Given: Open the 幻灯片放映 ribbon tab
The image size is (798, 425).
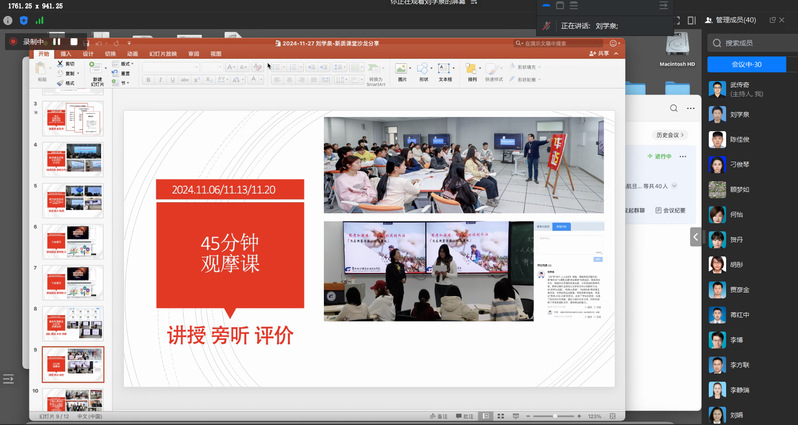Looking at the screenshot, I should tap(163, 53).
